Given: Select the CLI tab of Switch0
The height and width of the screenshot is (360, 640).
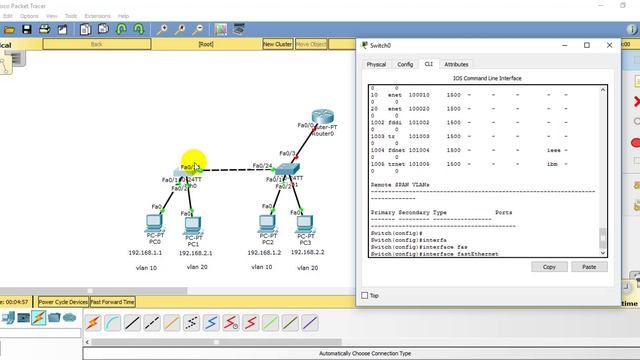Looking at the screenshot, I should 428,64.
